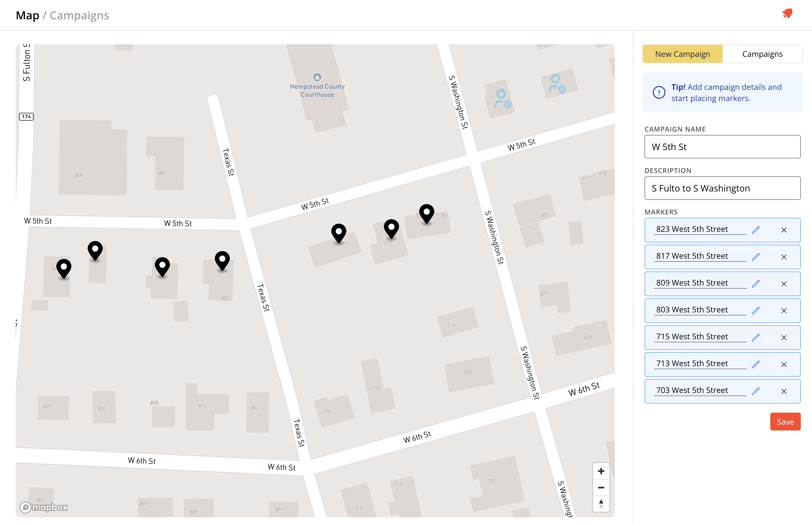Viewport: 812px width, 524px height.
Task: Click the map pin over building 701
Action: tap(426, 213)
